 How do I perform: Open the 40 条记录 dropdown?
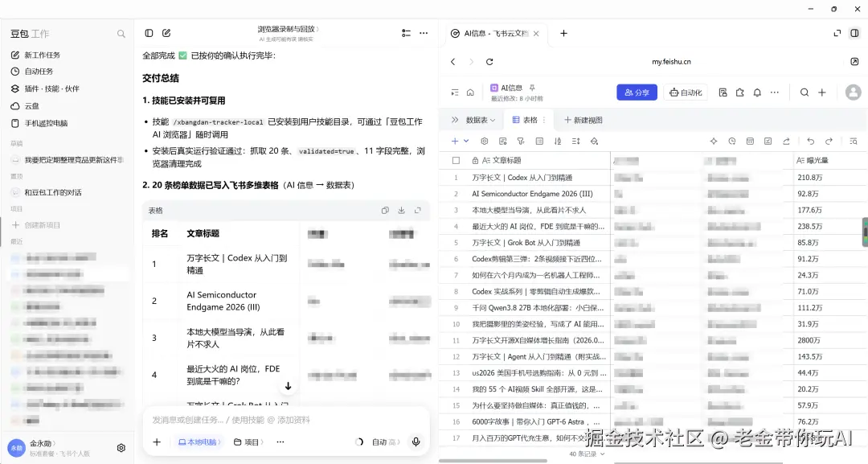587,454
